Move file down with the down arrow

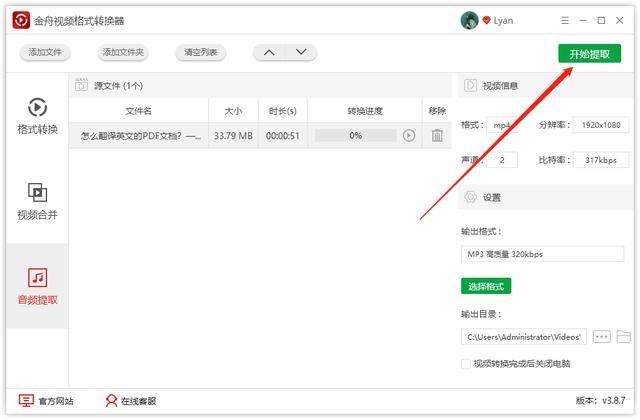301,53
